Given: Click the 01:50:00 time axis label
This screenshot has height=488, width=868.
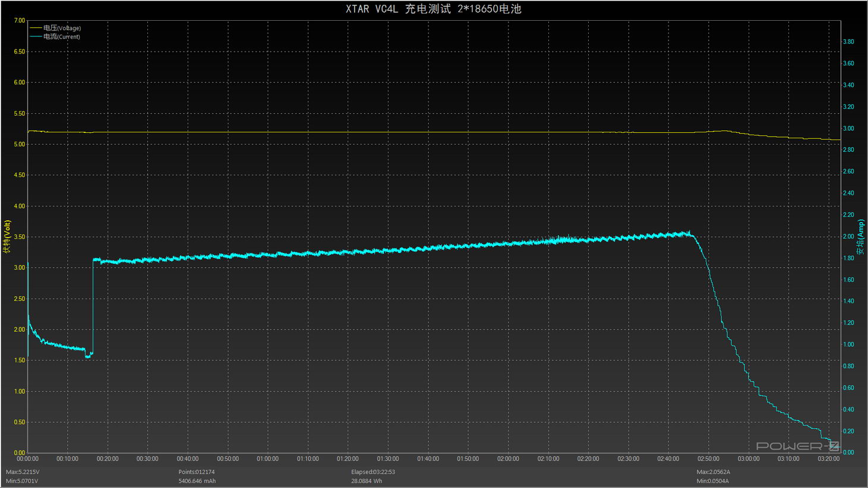Looking at the screenshot, I should pos(468,459).
